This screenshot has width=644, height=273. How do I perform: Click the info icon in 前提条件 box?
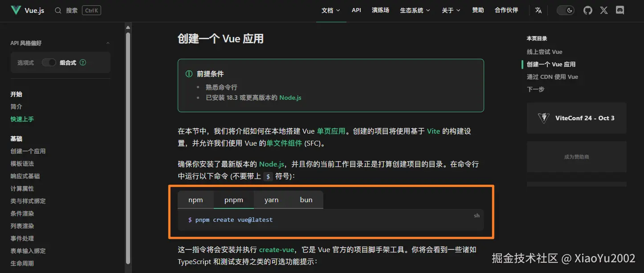click(188, 73)
